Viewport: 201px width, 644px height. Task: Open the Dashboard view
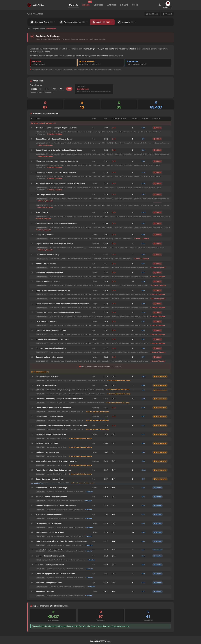click(x=152, y=14)
